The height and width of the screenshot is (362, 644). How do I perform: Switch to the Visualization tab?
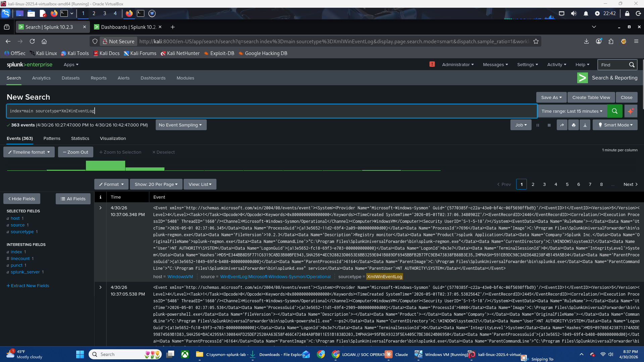pos(113,138)
